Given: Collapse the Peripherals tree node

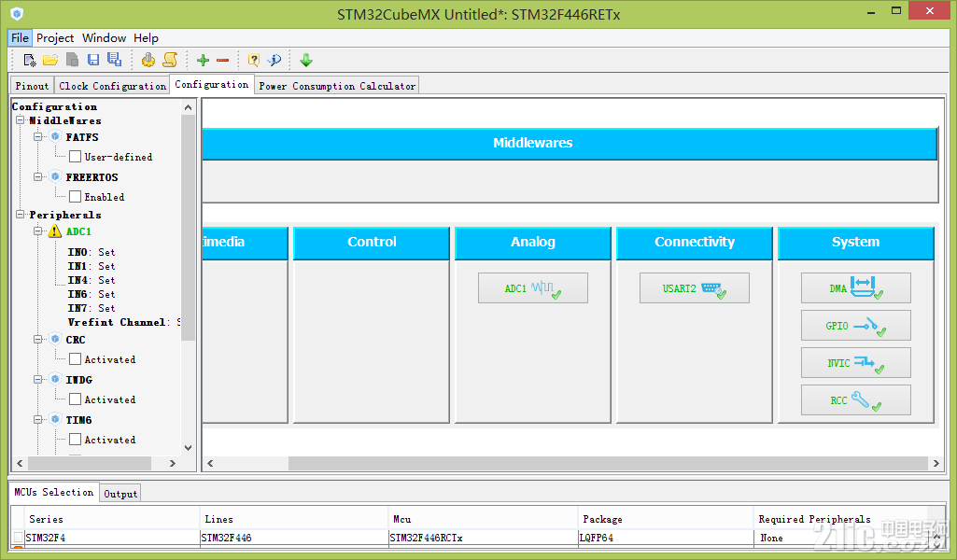Looking at the screenshot, I should pos(21,214).
